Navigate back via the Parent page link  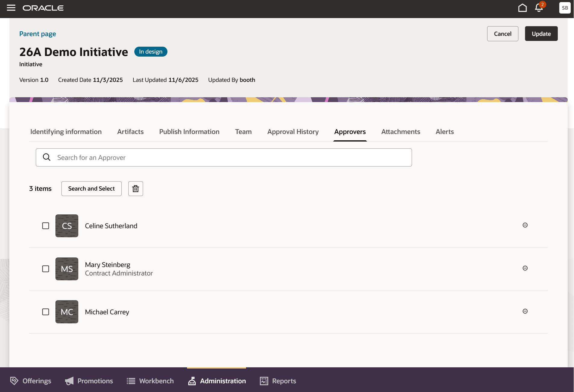pos(37,34)
